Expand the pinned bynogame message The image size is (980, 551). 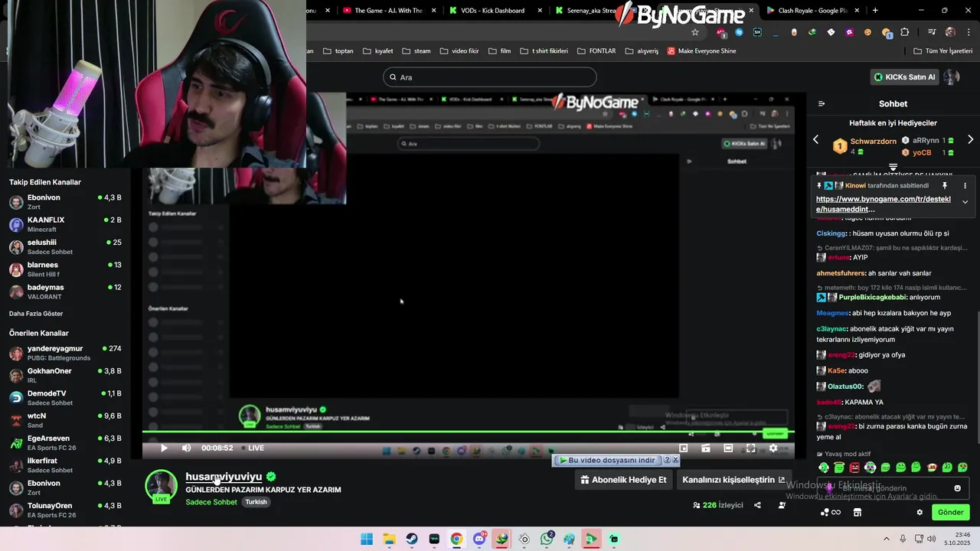point(965,202)
